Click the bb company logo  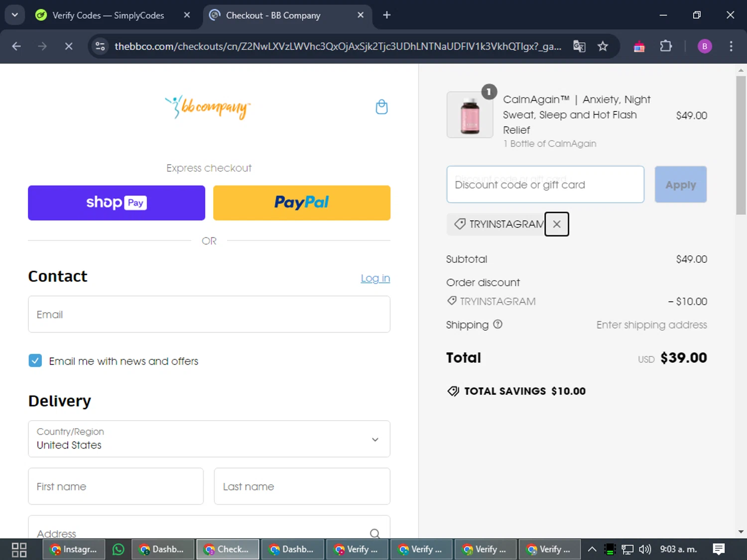(208, 107)
